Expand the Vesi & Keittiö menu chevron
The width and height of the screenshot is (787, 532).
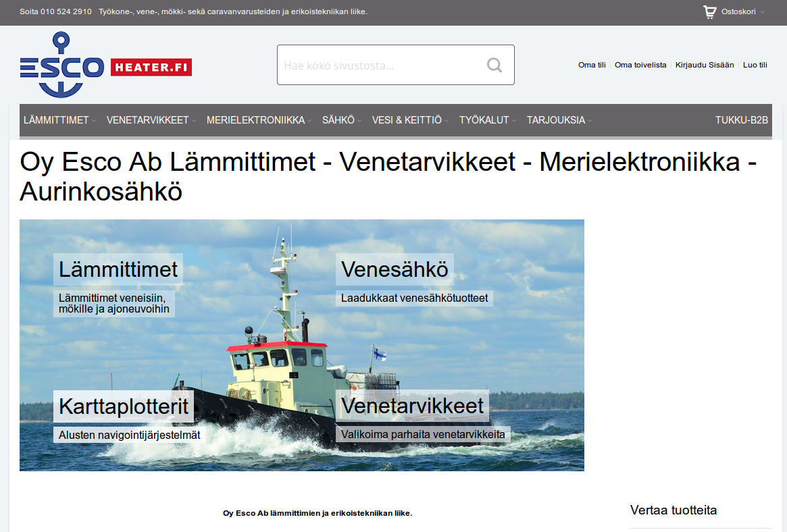(447, 121)
